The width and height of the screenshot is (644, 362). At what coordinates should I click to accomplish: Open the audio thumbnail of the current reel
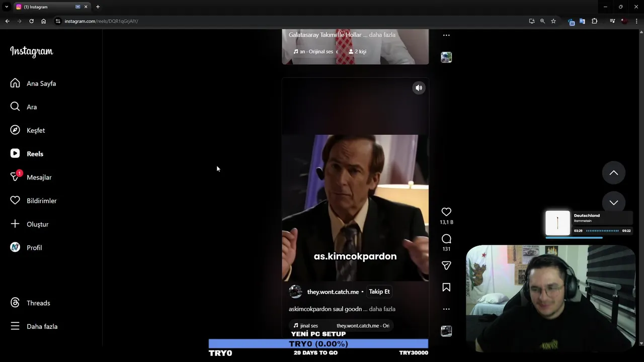coord(446,331)
